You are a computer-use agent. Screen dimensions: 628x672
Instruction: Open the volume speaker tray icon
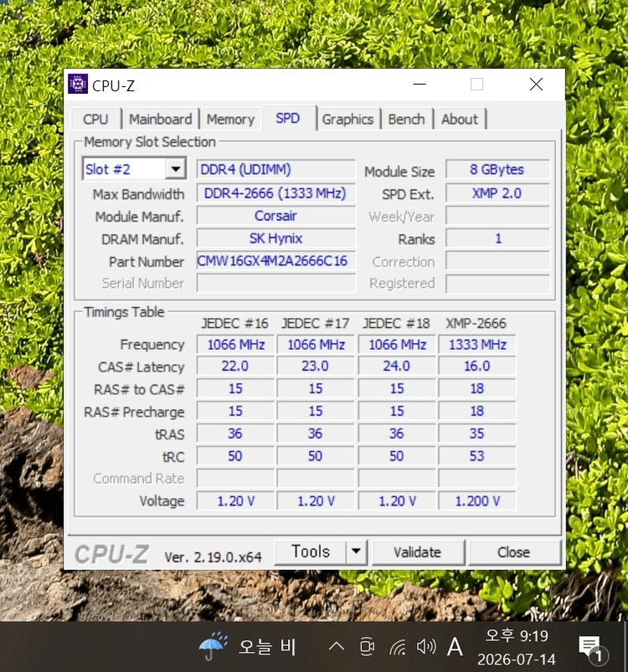coord(426,647)
